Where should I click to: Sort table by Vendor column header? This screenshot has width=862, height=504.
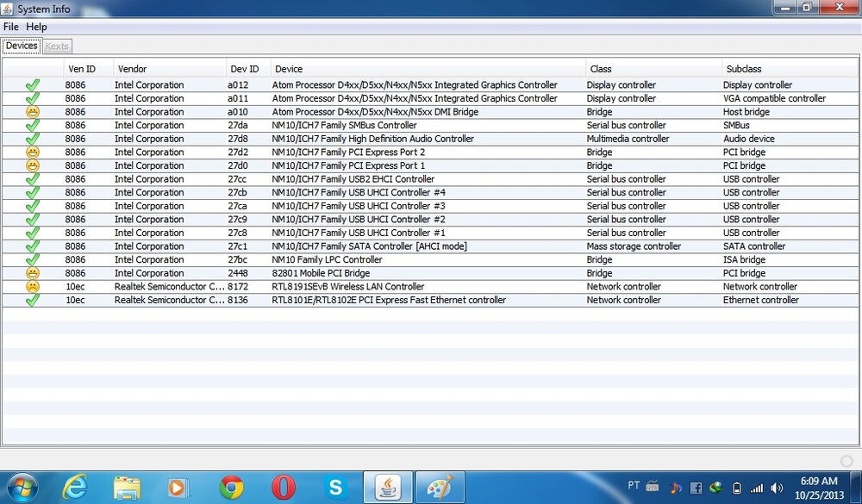point(133,69)
